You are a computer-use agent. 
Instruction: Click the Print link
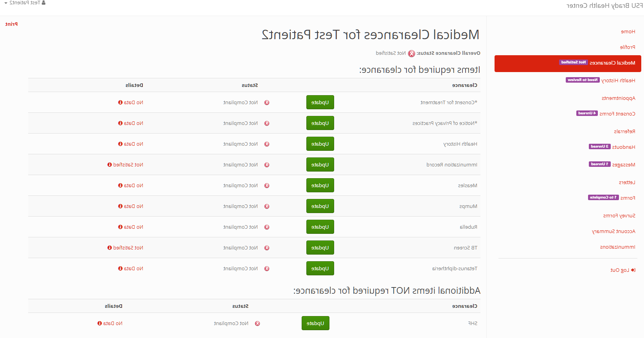(11, 24)
